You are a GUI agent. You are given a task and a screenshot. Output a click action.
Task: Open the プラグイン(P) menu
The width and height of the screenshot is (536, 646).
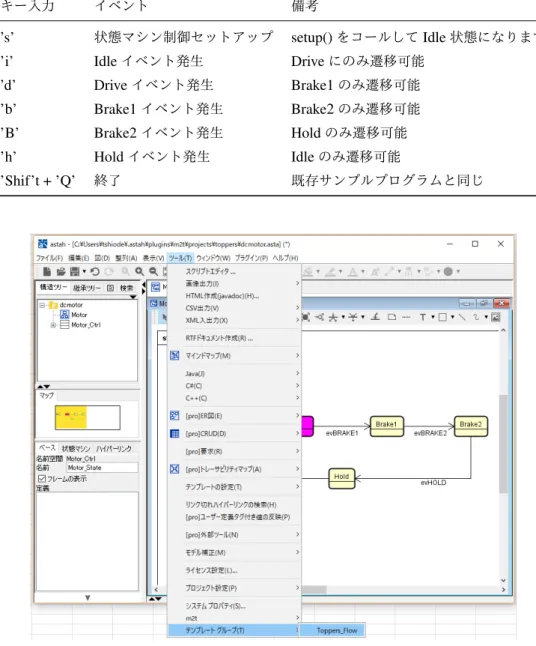point(251,258)
